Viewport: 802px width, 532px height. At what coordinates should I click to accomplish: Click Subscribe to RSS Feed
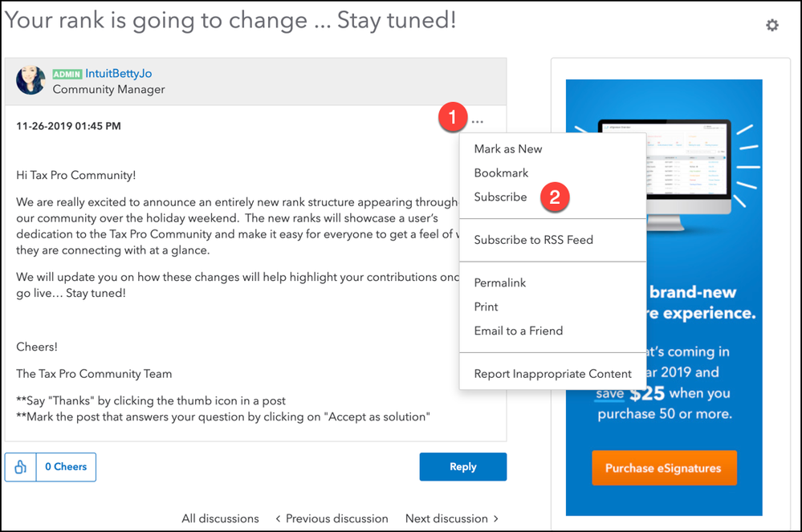pos(533,239)
